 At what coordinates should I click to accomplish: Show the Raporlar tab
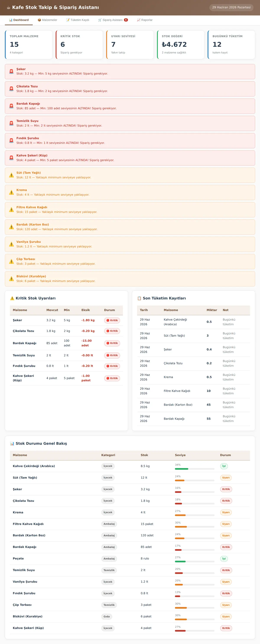145,20
